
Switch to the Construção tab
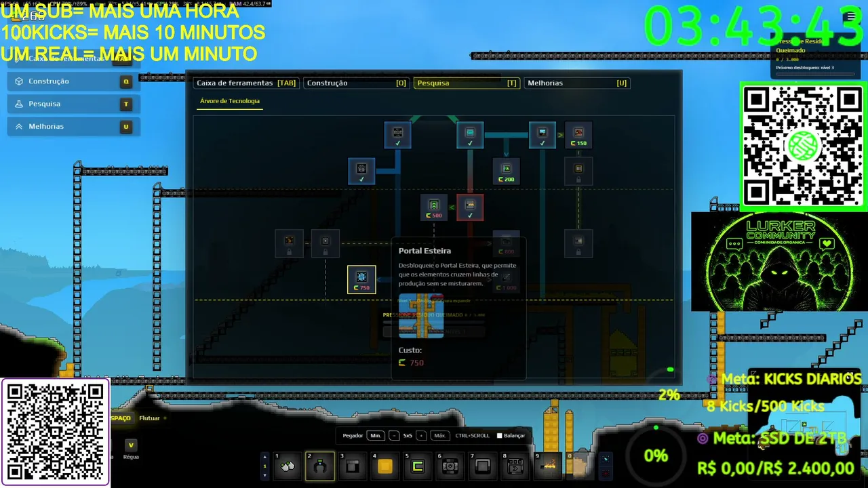(x=357, y=83)
